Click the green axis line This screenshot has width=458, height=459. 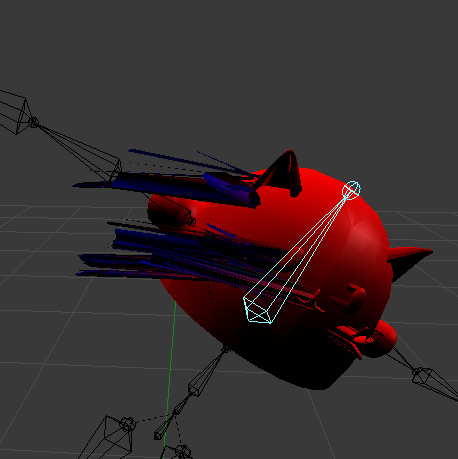coord(170,377)
